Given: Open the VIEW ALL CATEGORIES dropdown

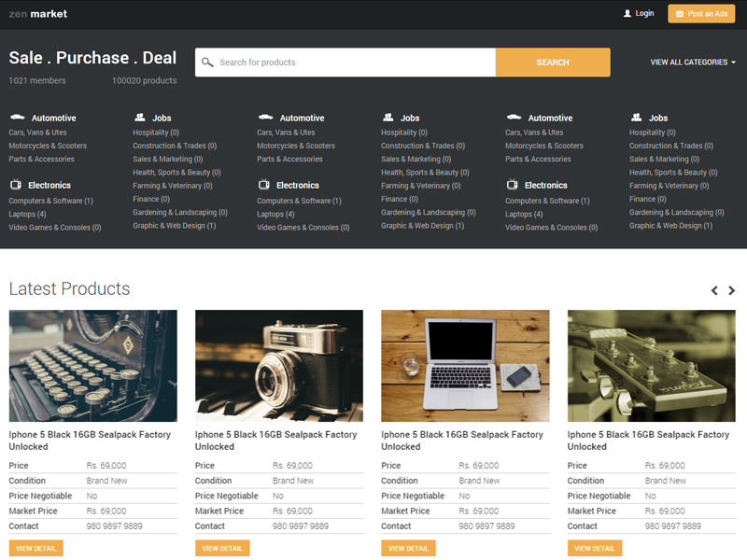Looking at the screenshot, I should 691,62.
